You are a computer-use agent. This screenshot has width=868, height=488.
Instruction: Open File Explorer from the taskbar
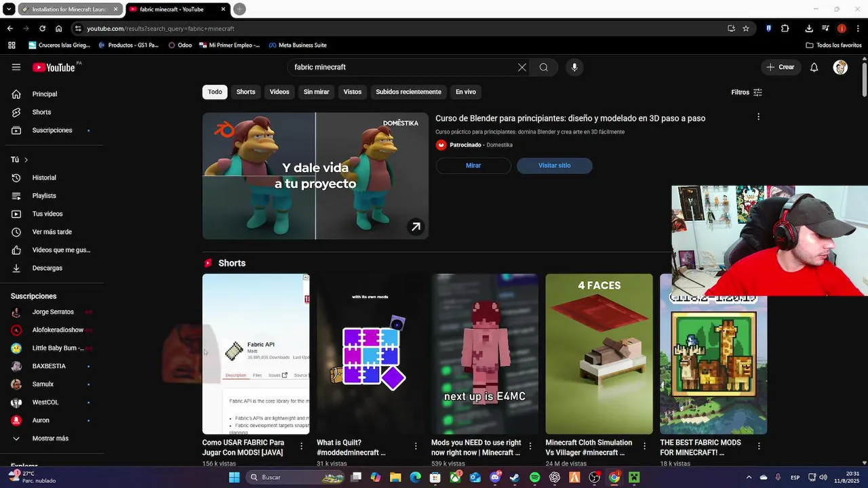point(395,477)
